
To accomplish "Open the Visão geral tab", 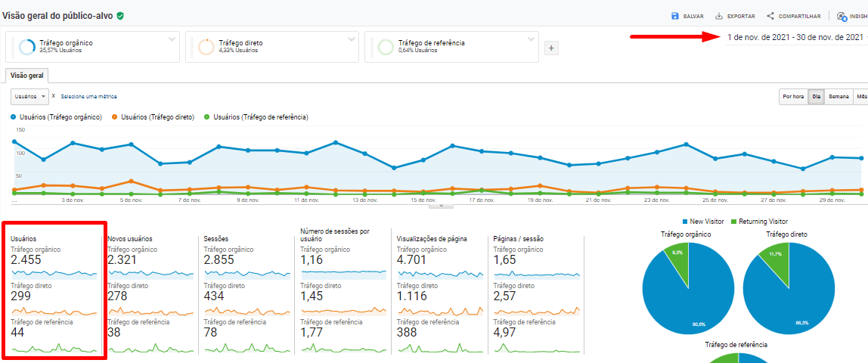I will click(x=26, y=75).
